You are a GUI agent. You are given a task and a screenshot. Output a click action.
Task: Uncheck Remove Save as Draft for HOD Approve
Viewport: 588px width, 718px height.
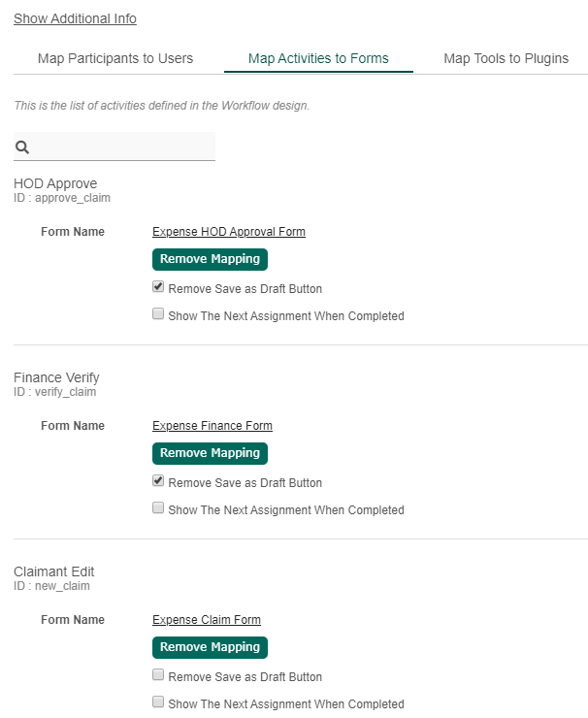pyautogui.click(x=158, y=287)
